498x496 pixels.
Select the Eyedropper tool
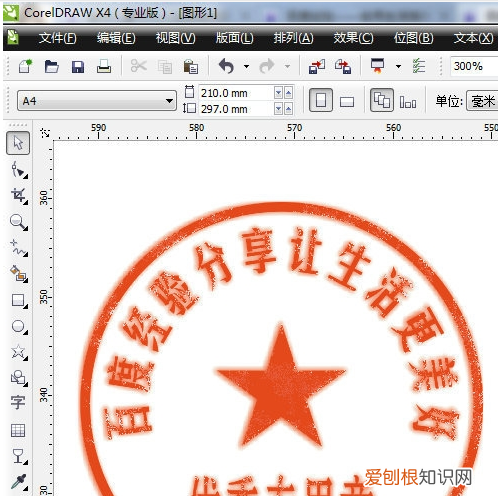tap(18, 482)
